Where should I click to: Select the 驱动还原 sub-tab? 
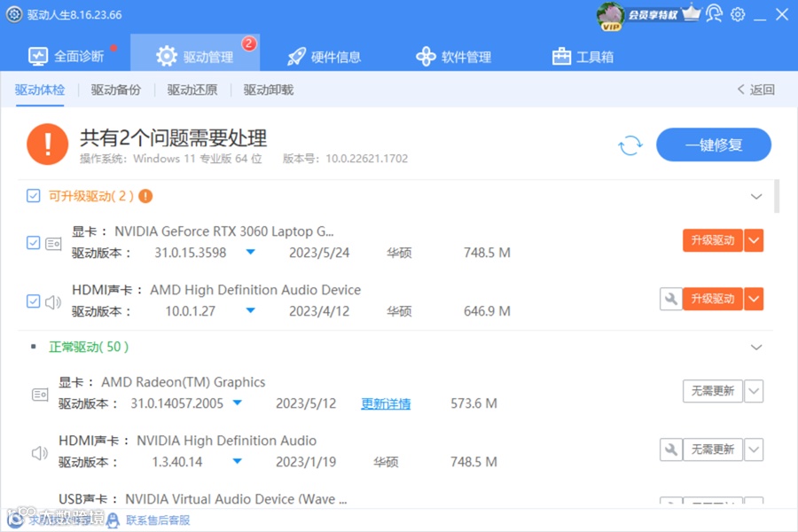192,90
